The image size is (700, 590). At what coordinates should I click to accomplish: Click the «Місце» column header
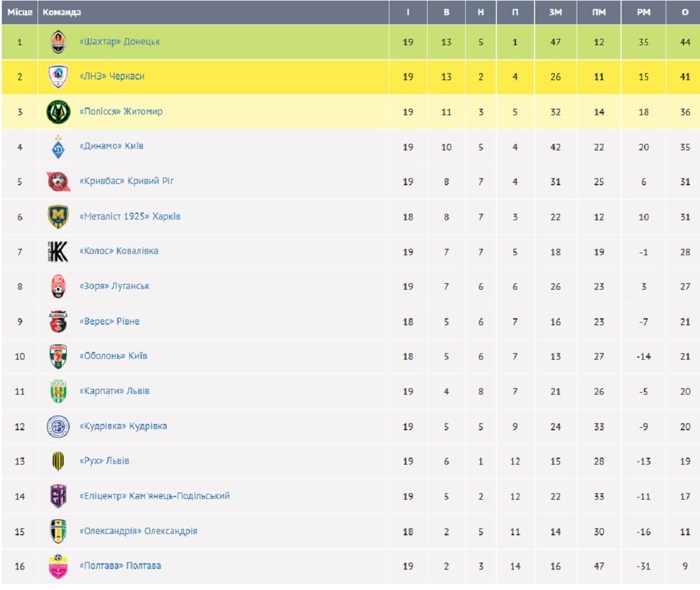tap(20, 12)
